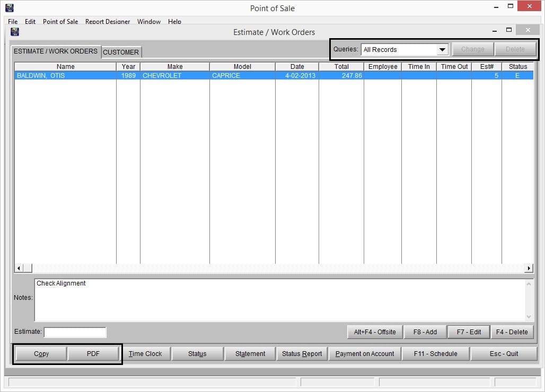Image resolution: width=545 pixels, height=392 pixels.
Task: Click the Estimate / Work Orders window icon
Action: coord(15,32)
